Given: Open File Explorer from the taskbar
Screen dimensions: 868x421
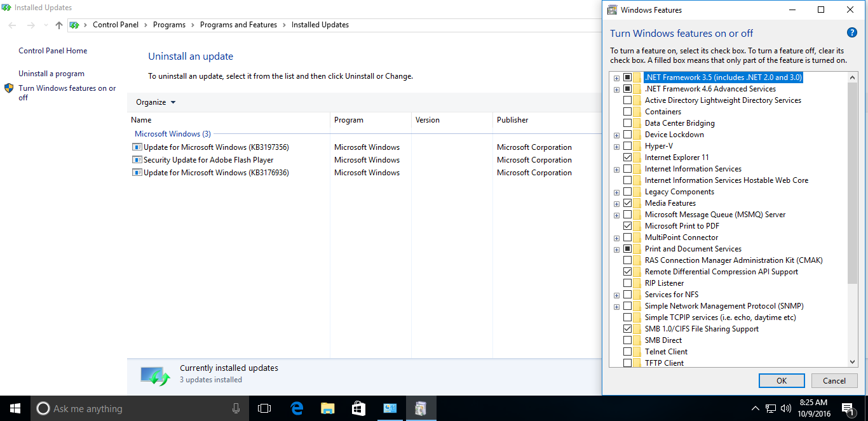Looking at the screenshot, I should [x=328, y=408].
